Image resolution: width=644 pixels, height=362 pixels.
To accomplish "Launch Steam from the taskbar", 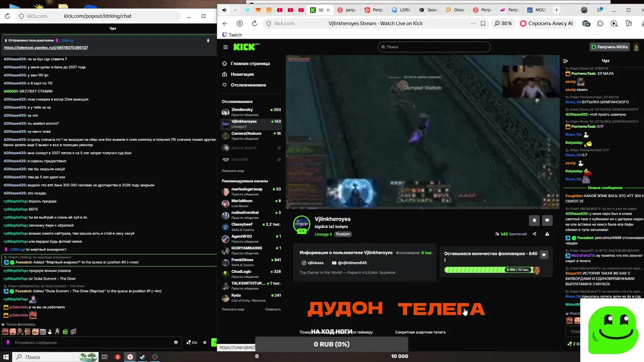I will [142, 357].
